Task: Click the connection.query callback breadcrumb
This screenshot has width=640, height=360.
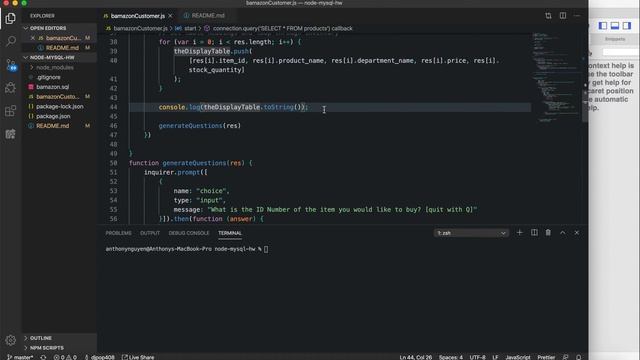Action: coord(278,29)
